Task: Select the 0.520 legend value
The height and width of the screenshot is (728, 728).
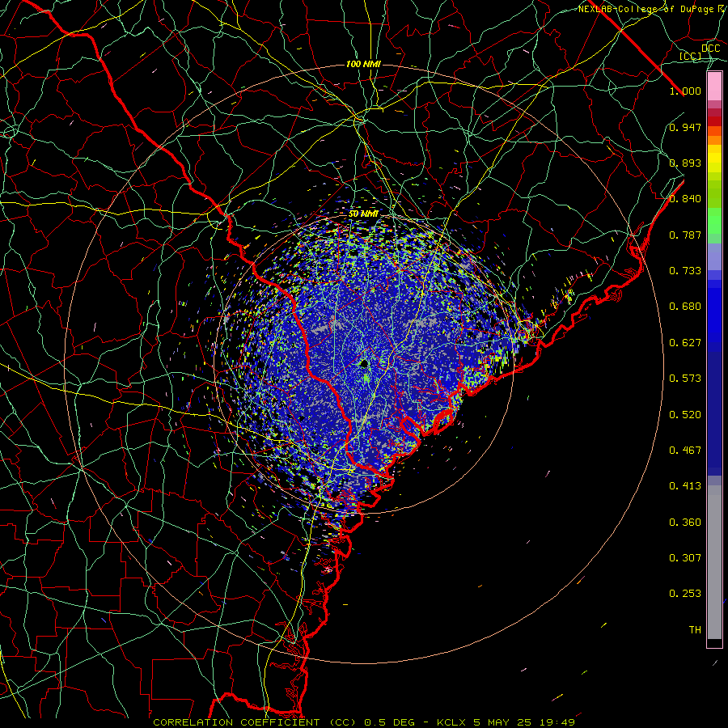Action: tap(685, 415)
